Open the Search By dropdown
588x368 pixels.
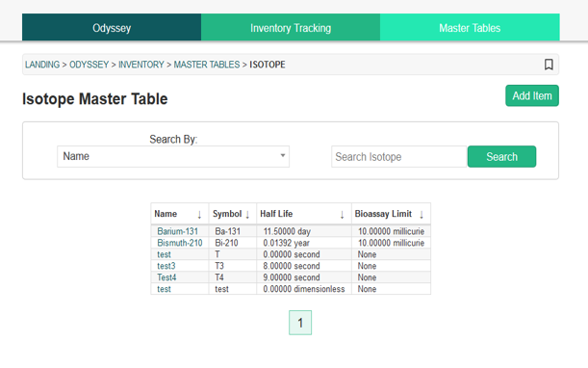pyautogui.click(x=173, y=156)
